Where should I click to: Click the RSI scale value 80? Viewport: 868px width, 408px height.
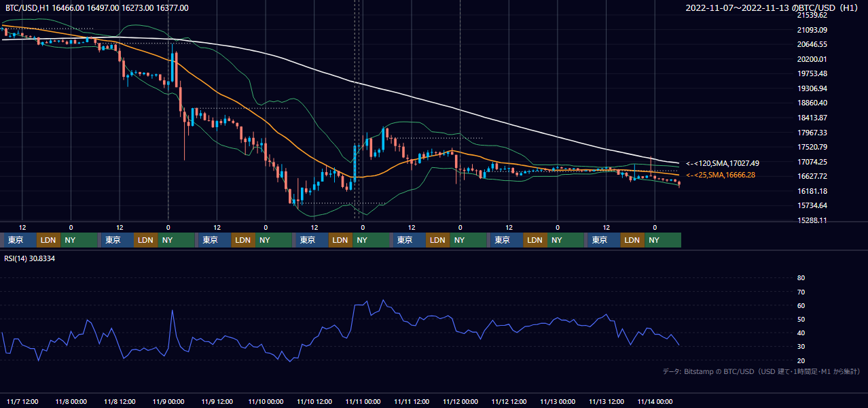801,278
